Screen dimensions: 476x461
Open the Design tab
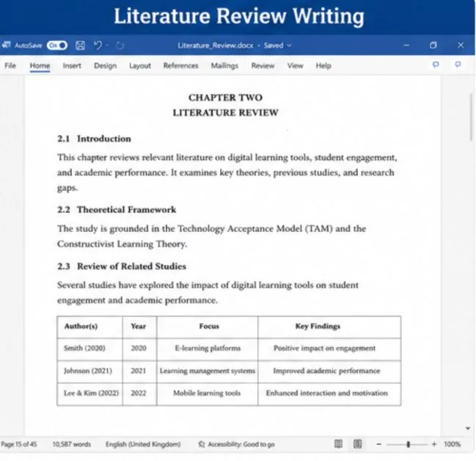(x=106, y=65)
